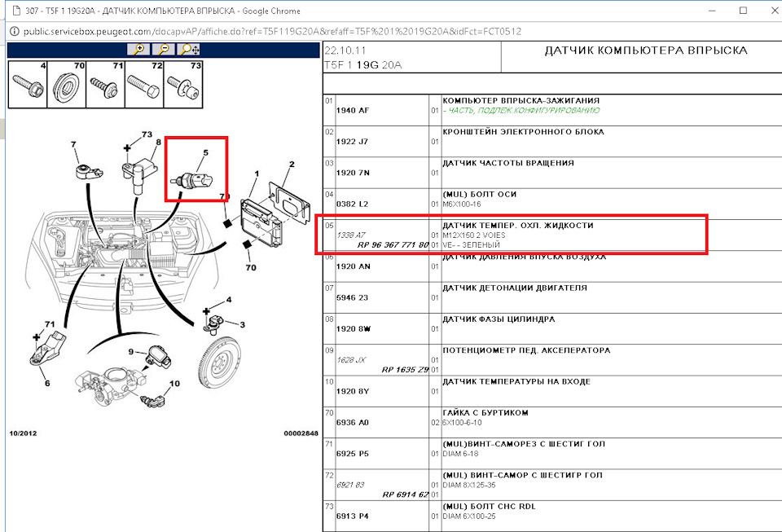Click diagram number 00002848 label
This screenshot has width=782, height=532.
(x=301, y=433)
